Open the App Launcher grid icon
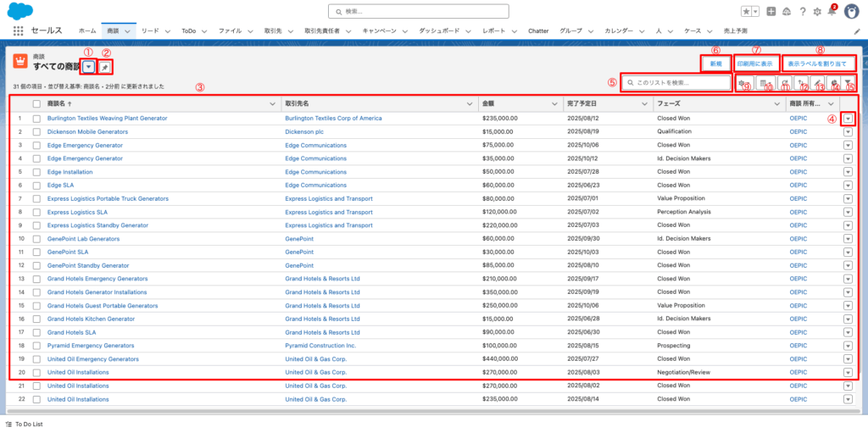Screen dimensions: 868x433 pyautogui.click(x=18, y=31)
